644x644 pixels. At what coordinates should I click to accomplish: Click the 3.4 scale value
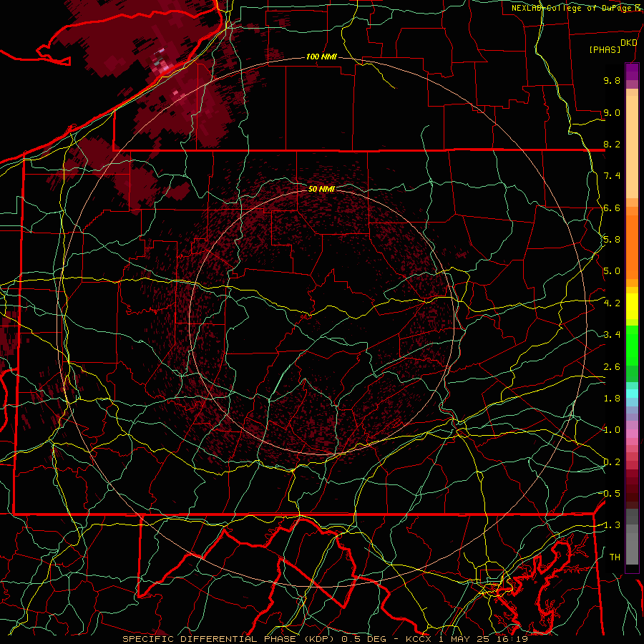(x=612, y=335)
